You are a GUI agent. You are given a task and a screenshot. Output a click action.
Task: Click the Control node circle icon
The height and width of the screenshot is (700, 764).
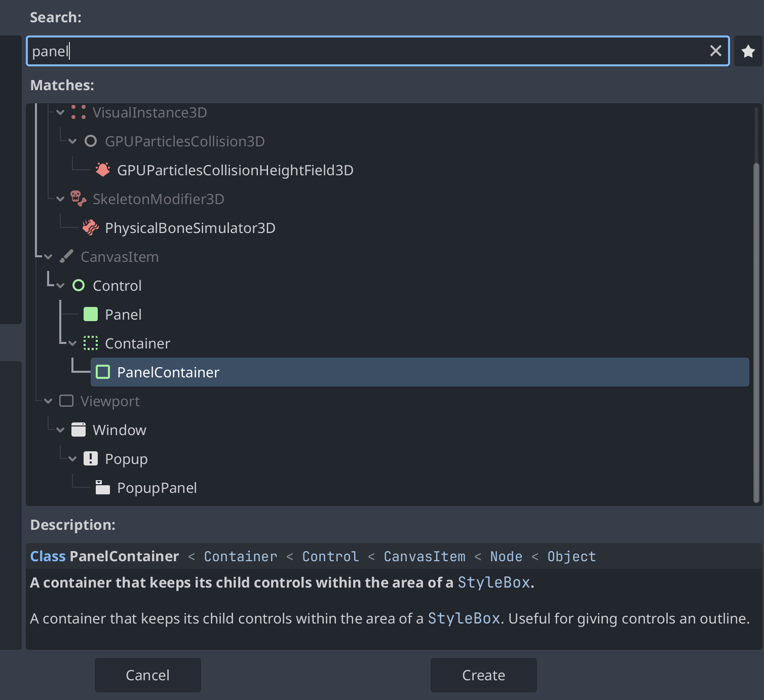[79, 285]
